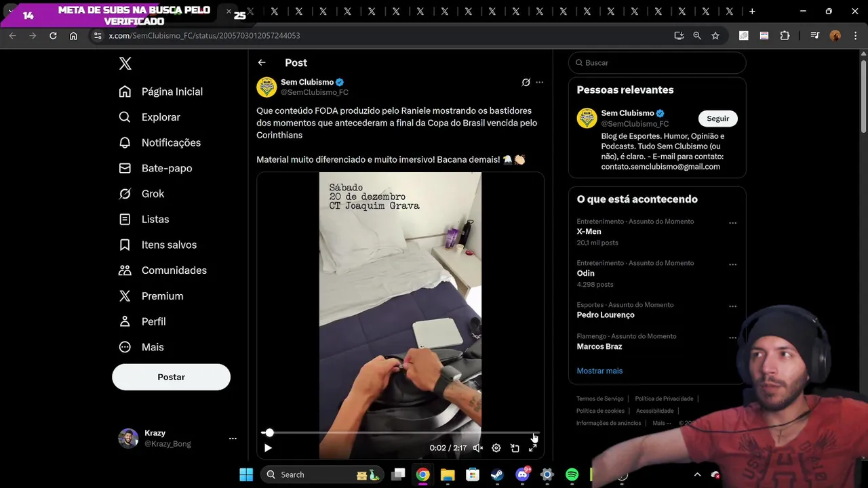Click @SemClubismo_FC handle in the post

[315, 92]
